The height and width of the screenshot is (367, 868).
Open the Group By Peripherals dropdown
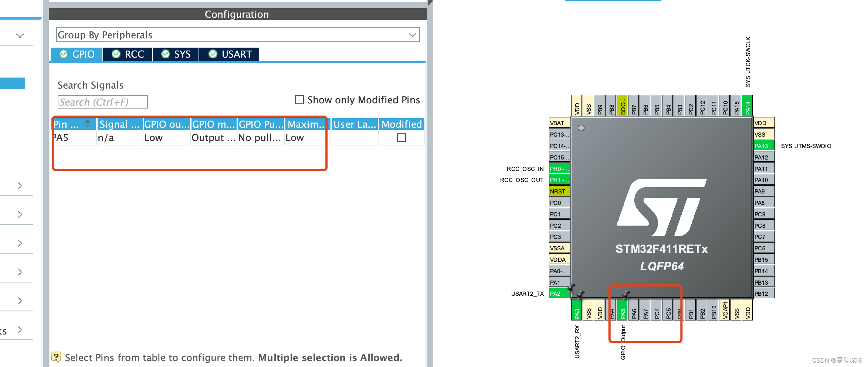pos(238,35)
